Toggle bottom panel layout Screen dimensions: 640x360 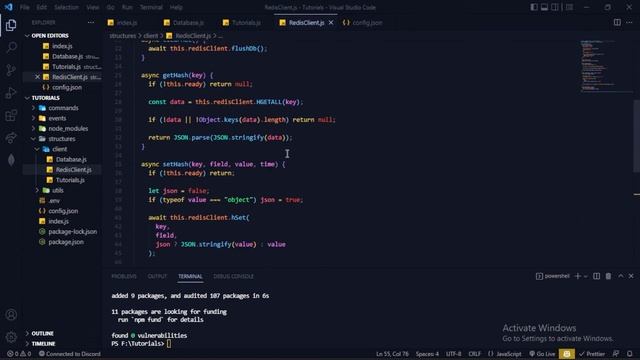(x=544, y=7)
